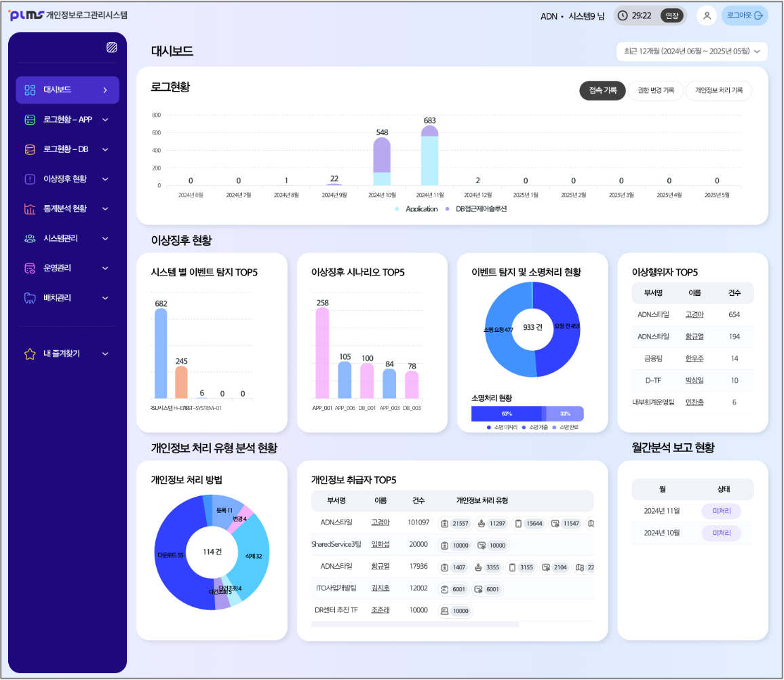
Task: Click the 내 즐겨찾기 star icon
Action: pos(30,354)
